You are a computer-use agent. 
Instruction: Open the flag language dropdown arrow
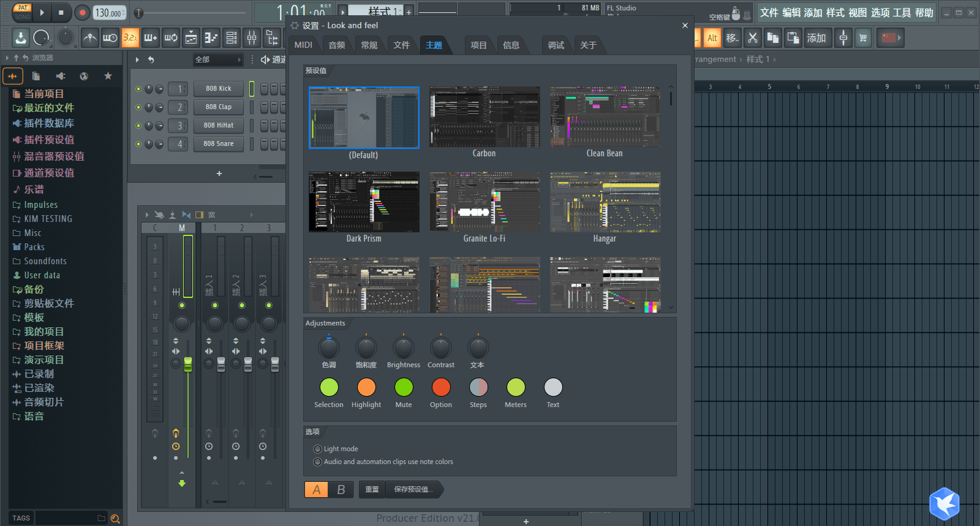click(899, 38)
